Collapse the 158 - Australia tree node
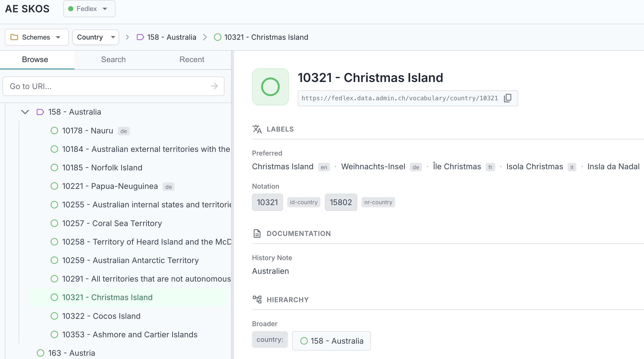 click(x=25, y=112)
